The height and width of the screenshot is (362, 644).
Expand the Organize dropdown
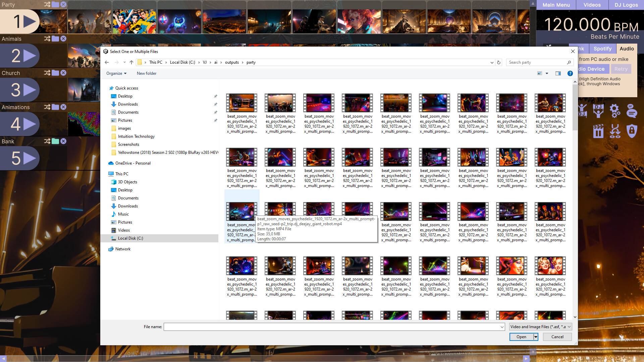tap(116, 73)
